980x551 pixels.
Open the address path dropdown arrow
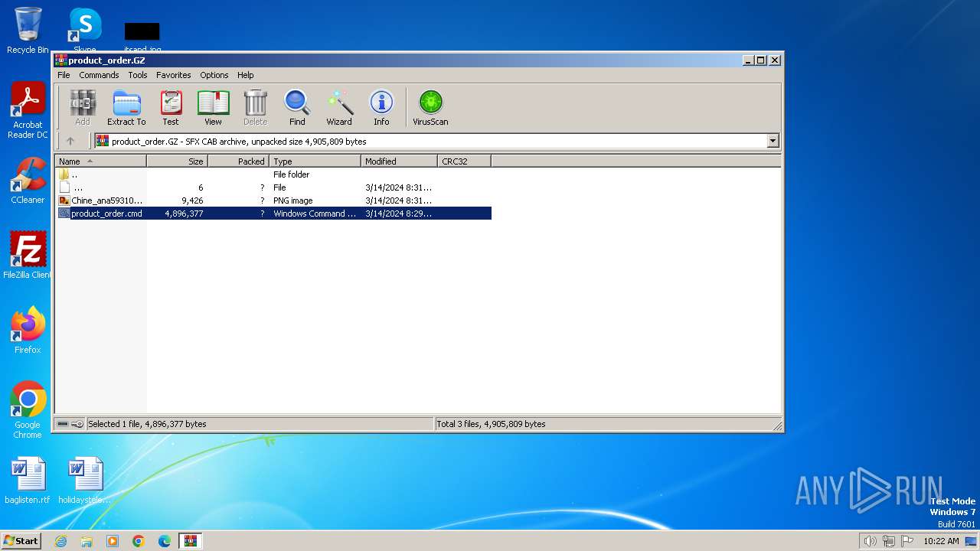coord(773,141)
